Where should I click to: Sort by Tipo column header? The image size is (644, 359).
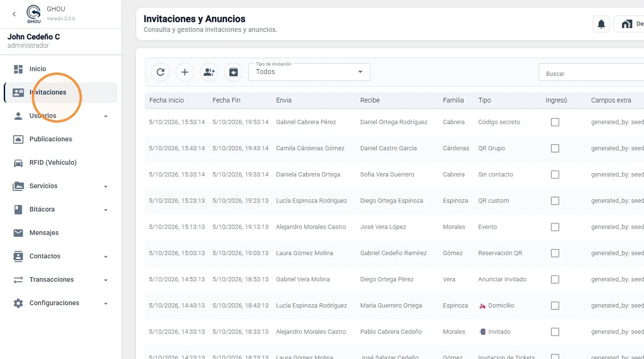pos(484,100)
